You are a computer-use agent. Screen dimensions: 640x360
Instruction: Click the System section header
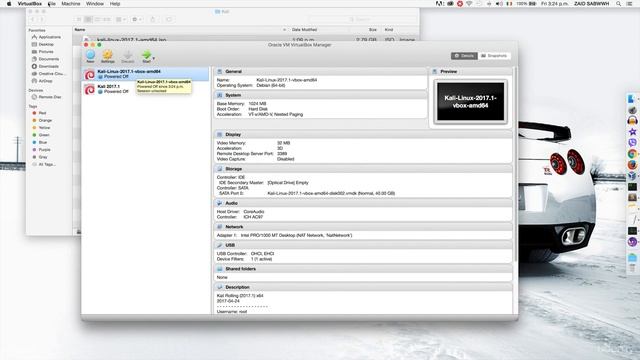[320, 95]
